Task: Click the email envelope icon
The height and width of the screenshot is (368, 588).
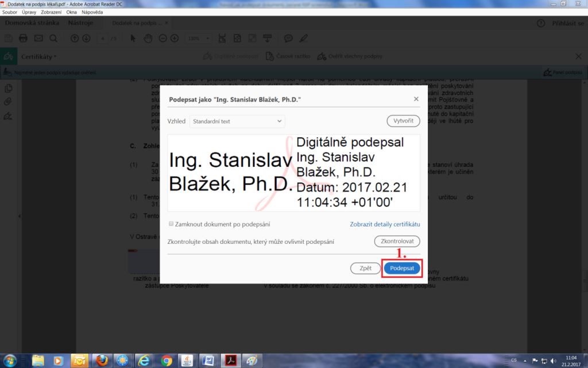Action: (38, 39)
